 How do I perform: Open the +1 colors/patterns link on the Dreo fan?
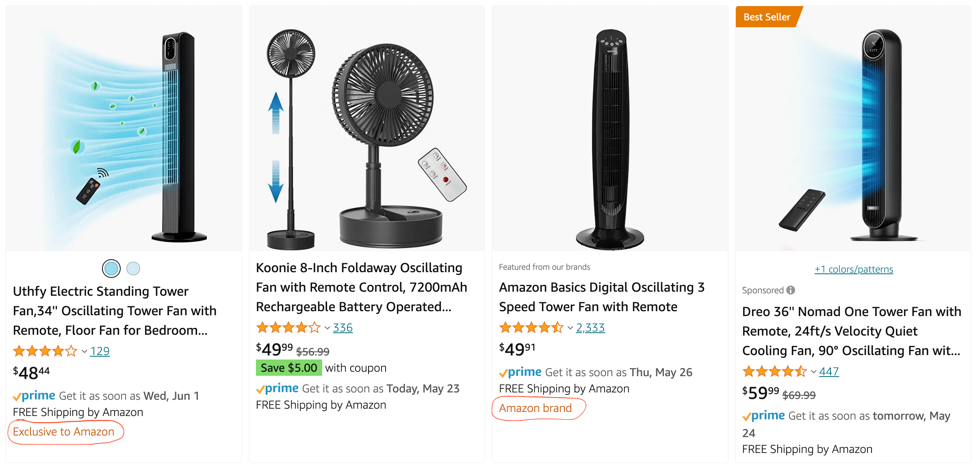pyautogui.click(x=853, y=269)
